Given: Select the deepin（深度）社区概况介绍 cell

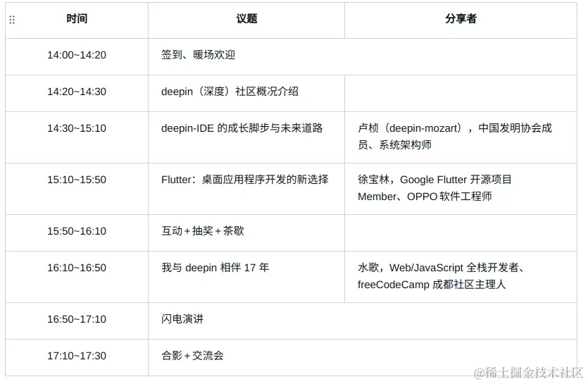Looking at the screenshot, I should click(x=230, y=92).
